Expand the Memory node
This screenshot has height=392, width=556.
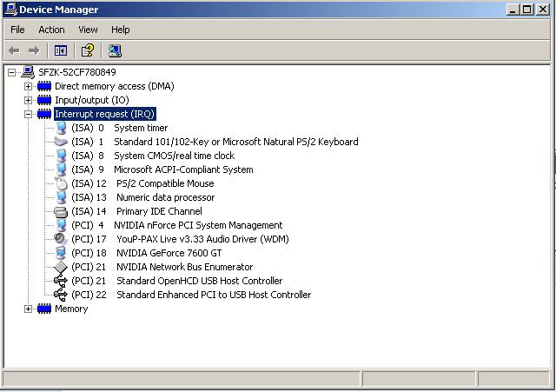point(28,309)
